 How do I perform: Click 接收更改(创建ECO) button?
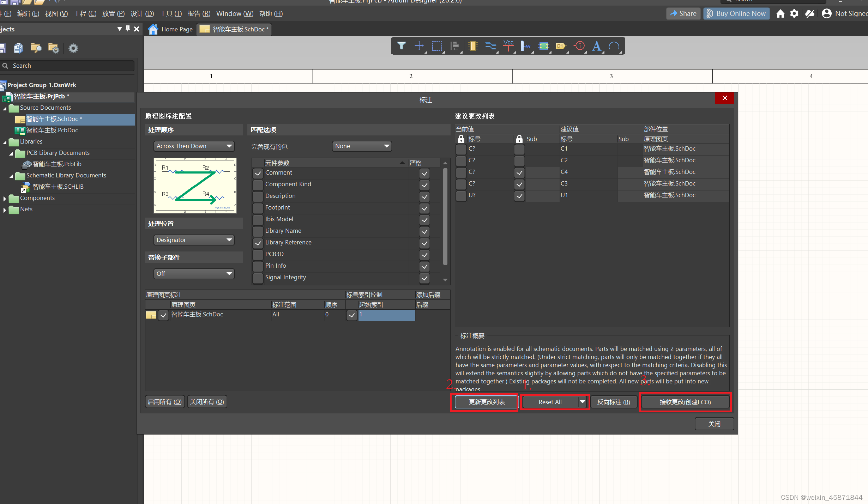pos(686,401)
